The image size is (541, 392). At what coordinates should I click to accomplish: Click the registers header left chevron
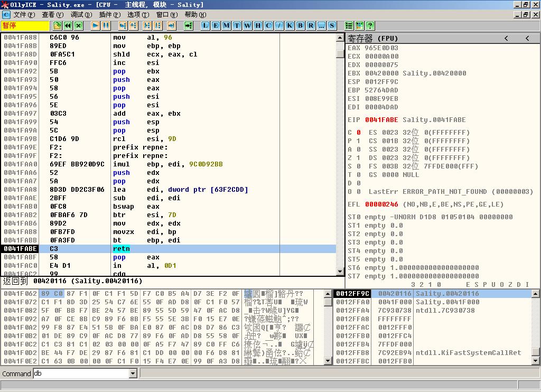[506, 38]
